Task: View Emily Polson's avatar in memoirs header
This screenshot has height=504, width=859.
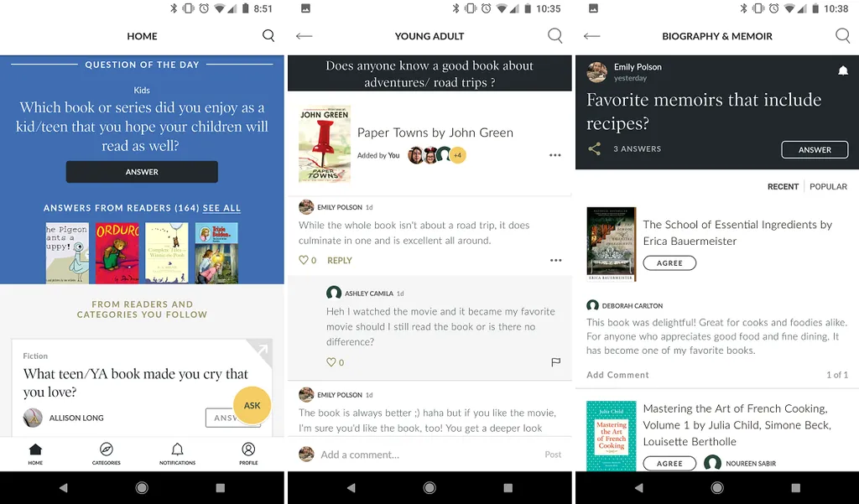Action: [597, 72]
